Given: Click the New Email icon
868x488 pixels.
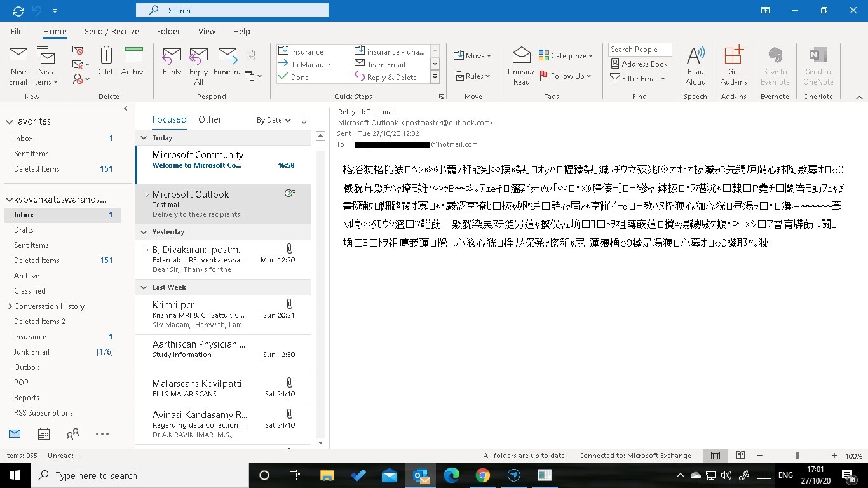Looking at the screenshot, I should pos(18,65).
